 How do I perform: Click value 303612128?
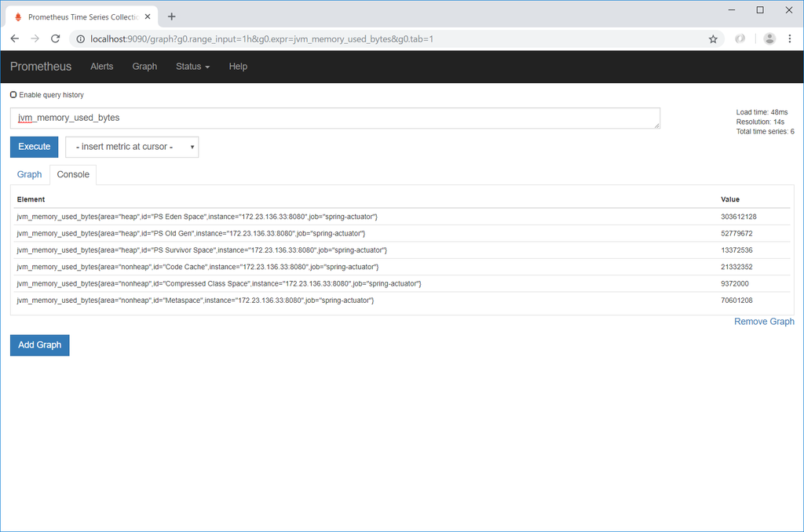738,217
